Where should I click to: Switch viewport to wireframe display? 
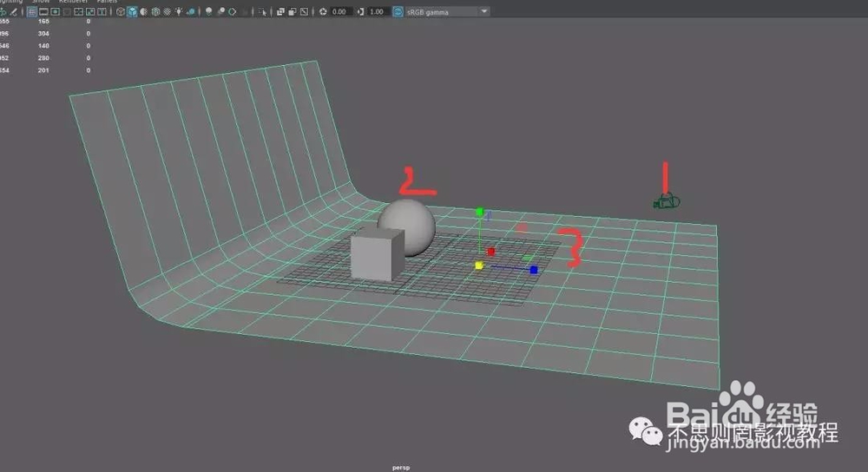[120, 11]
